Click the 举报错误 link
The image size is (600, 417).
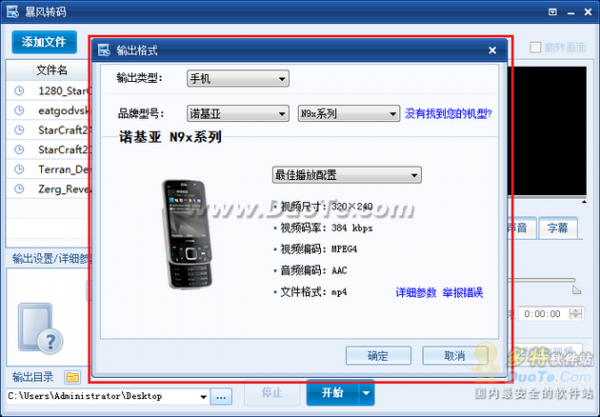click(463, 293)
